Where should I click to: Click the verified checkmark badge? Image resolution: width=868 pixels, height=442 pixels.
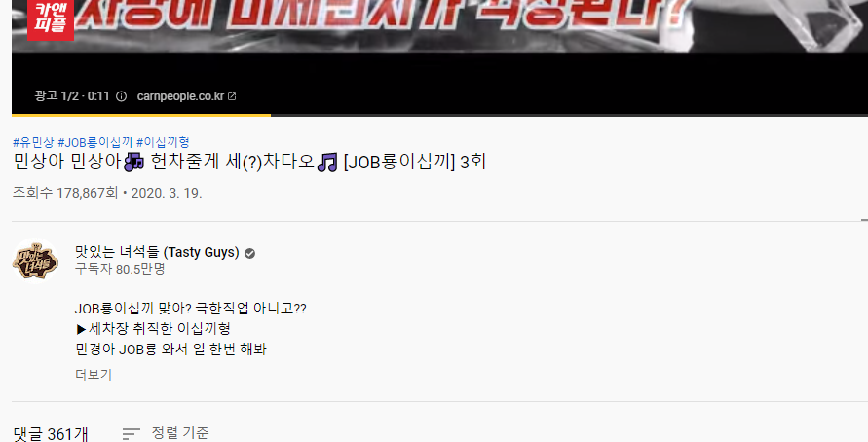(249, 253)
